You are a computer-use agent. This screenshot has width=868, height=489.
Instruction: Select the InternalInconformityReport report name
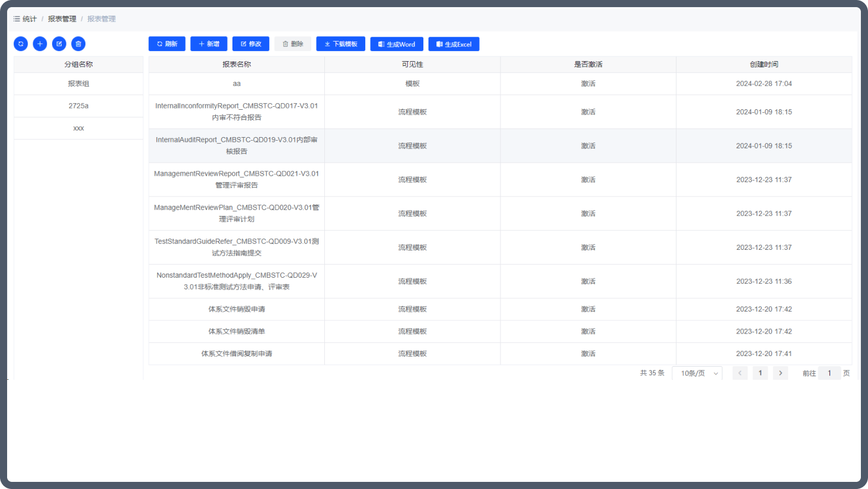point(237,112)
